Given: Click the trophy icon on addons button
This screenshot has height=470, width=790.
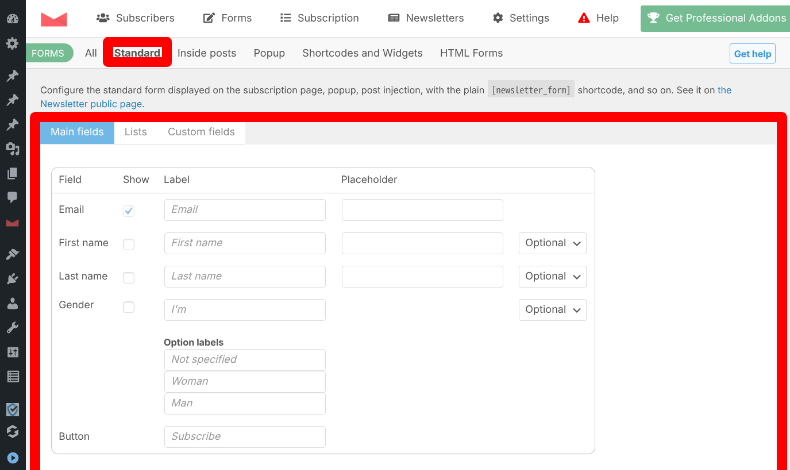Looking at the screenshot, I should coord(653,18).
